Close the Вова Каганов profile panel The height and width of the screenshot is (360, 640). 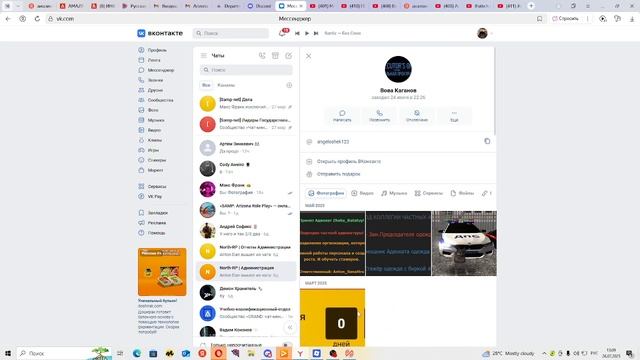coord(309,56)
